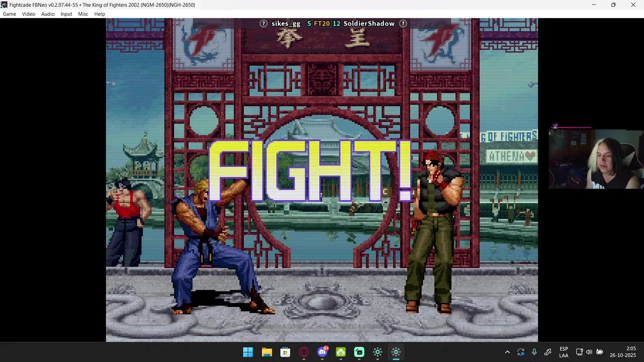
Task: Click the pen tray icon
Action: pyautogui.click(x=548, y=352)
